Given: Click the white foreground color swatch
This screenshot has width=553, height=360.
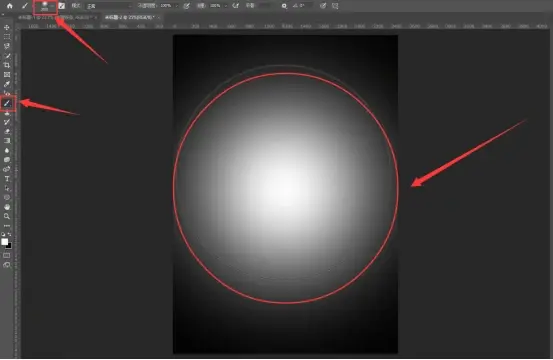Looking at the screenshot, I should tap(5, 242).
